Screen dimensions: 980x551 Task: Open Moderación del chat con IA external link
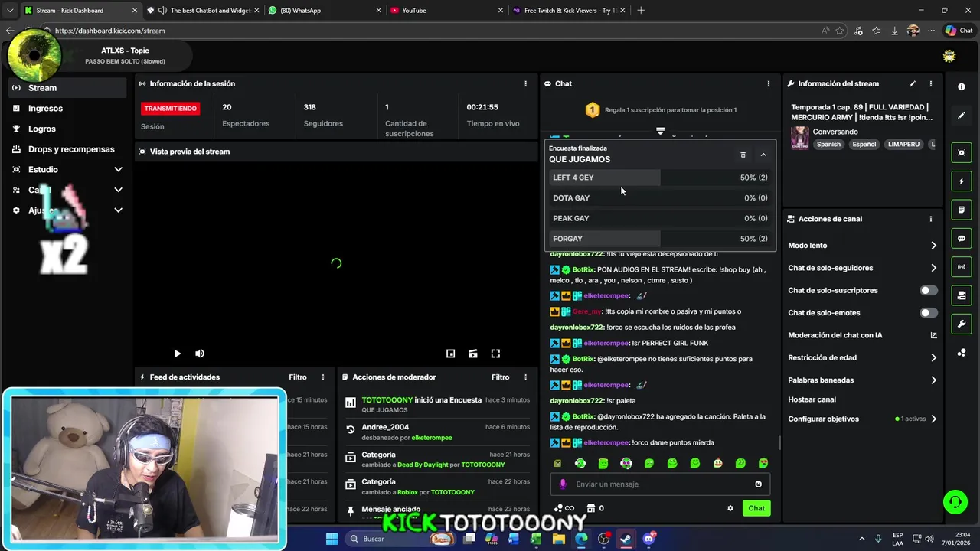(x=933, y=335)
